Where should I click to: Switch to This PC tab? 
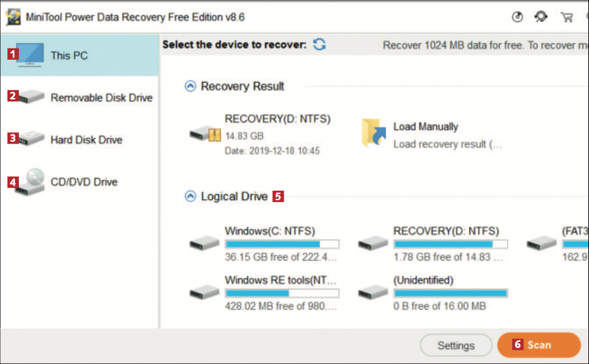coord(79,55)
